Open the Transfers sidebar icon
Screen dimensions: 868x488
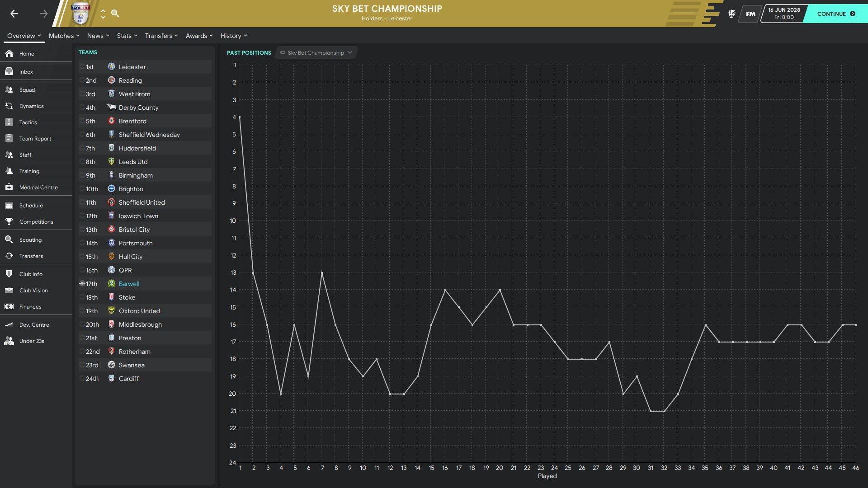(9, 256)
